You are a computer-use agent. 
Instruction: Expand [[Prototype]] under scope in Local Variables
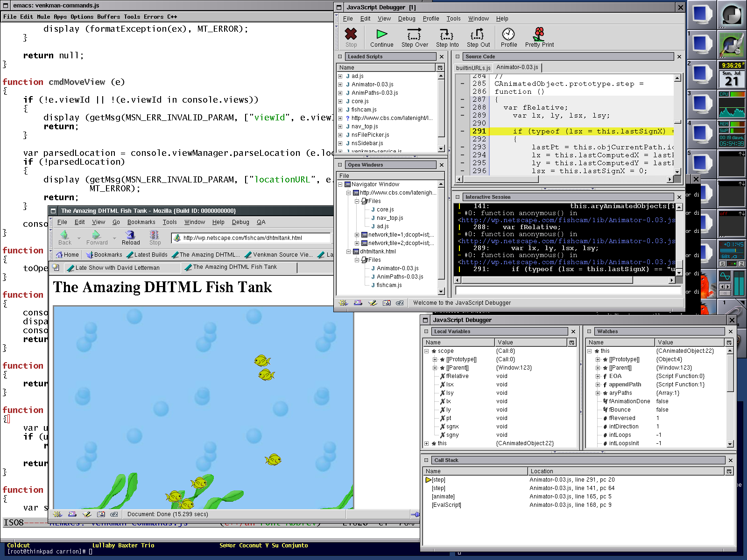pos(435,359)
